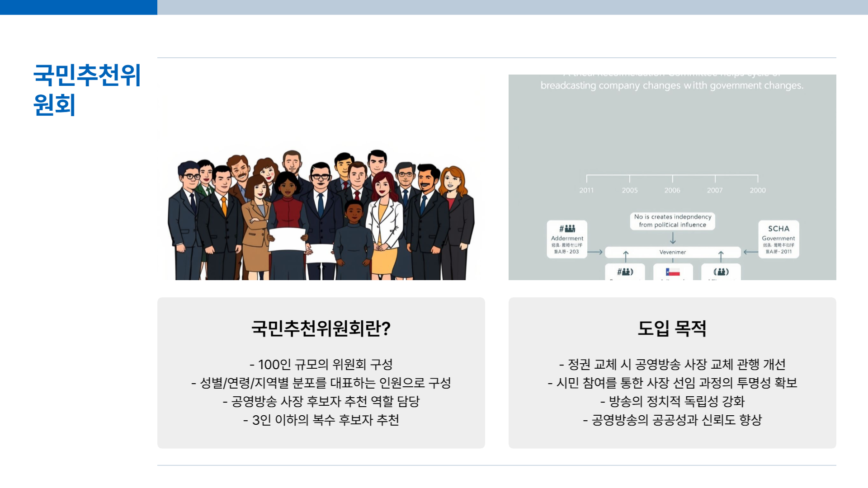Click the 100인 규모의 위원회 구성 line
The width and height of the screenshot is (868, 488).
(321, 364)
